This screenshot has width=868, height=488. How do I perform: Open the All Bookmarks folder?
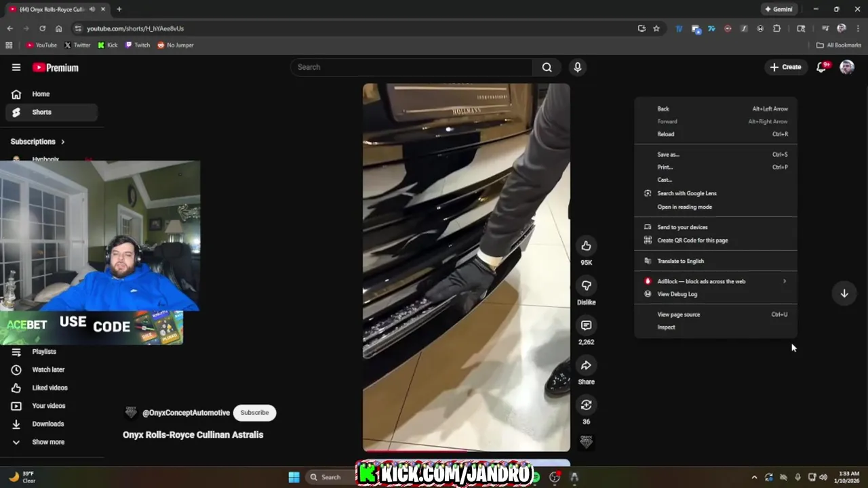coord(839,45)
